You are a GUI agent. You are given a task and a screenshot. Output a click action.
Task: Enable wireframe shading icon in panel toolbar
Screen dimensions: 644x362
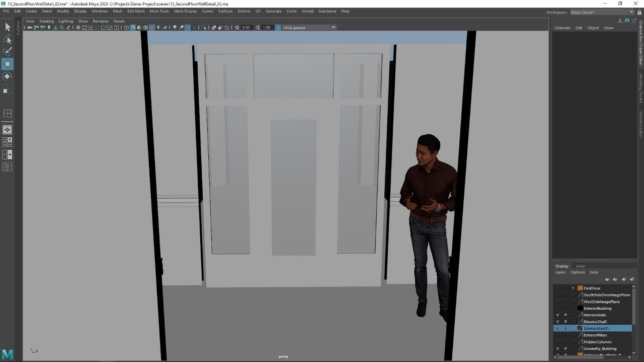pyautogui.click(x=126, y=28)
